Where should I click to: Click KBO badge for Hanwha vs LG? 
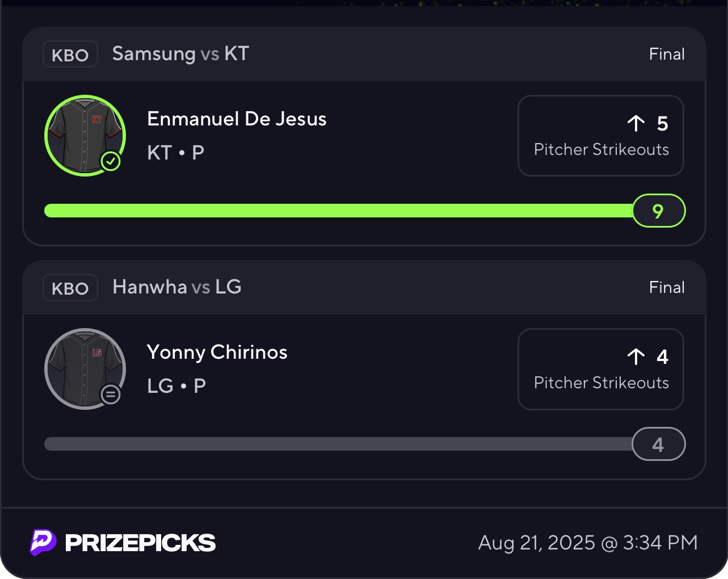70,288
